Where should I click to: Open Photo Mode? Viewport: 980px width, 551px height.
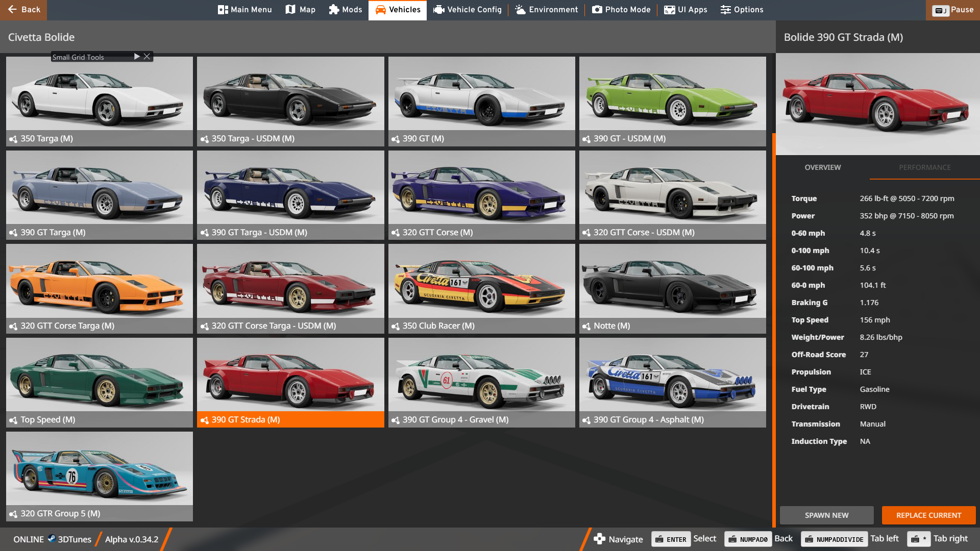(x=621, y=10)
